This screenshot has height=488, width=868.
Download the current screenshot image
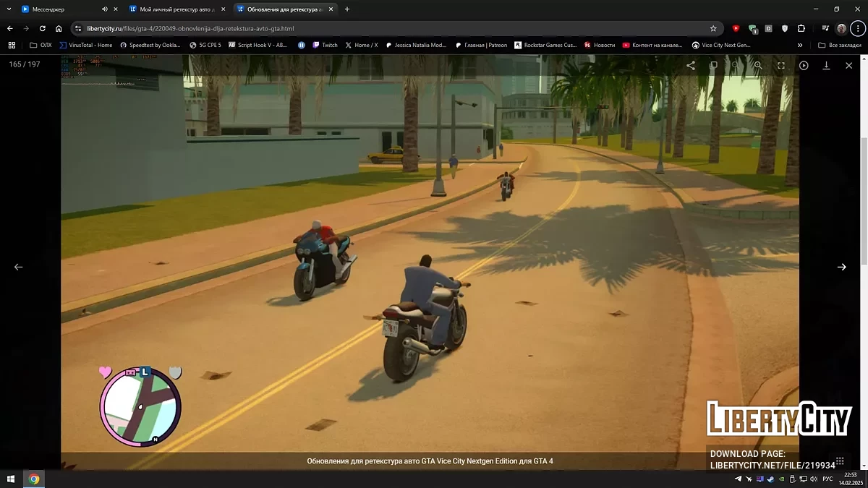(x=826, y=65)
